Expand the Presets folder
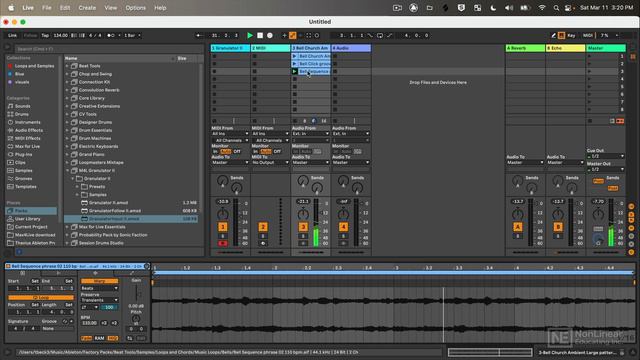 tap(77, 187)
